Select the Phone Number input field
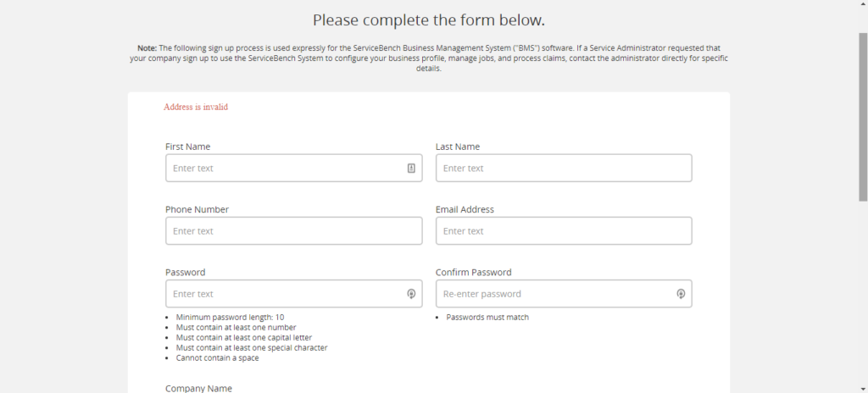The width and height of the screenshot is (868, 393). click(x=293, y=231)
